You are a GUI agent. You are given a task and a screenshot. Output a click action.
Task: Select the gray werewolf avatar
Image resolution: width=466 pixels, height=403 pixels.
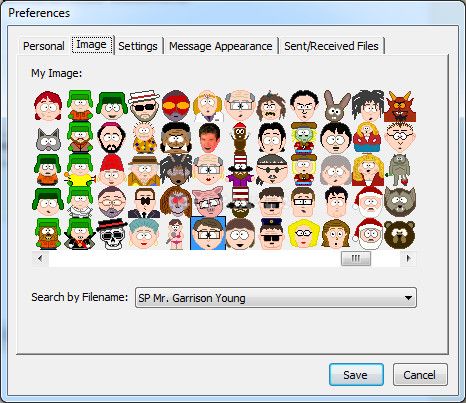click(x=399, y=202)
